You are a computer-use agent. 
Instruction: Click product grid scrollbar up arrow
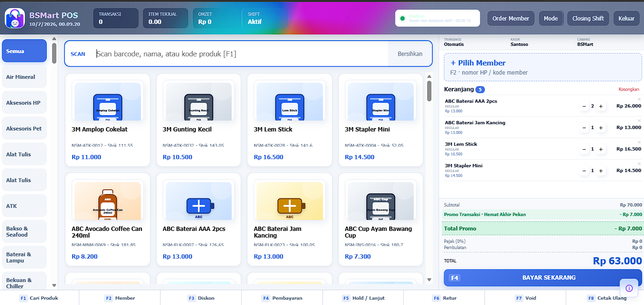coord(429,76)
